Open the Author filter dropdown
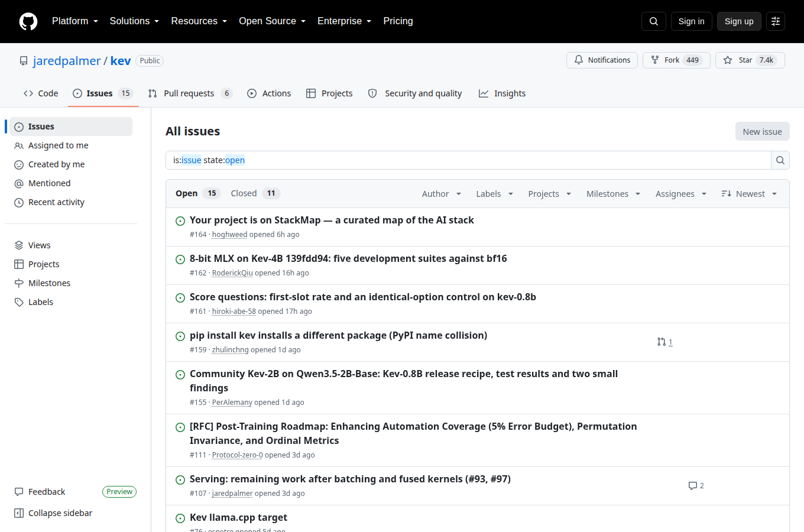Screen dimensions: 804x532 tap(441, 194)
